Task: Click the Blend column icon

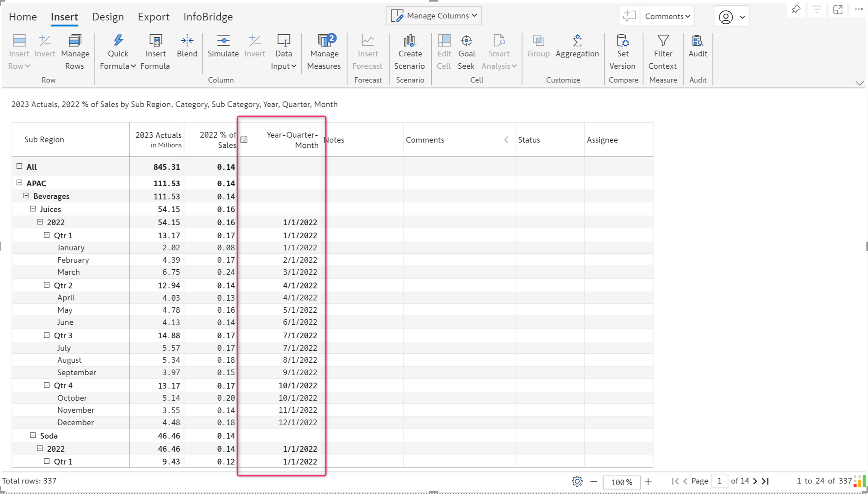Action: [187, 41]
